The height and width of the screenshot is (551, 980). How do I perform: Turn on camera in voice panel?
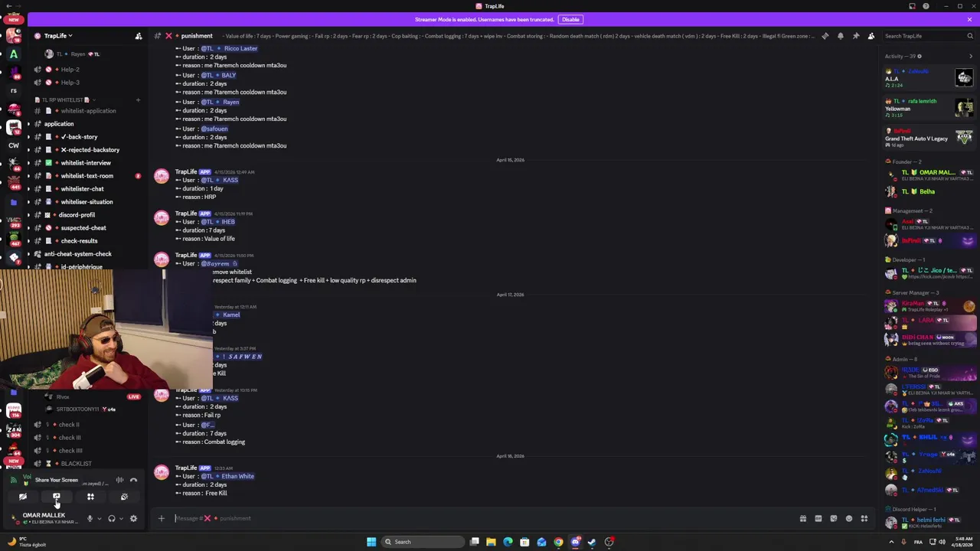pyautogui.click(x=23, y=497)
